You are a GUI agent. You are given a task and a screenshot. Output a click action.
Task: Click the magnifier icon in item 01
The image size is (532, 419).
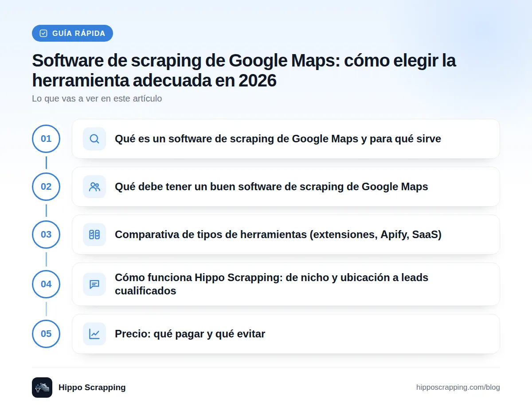point(94,139)
